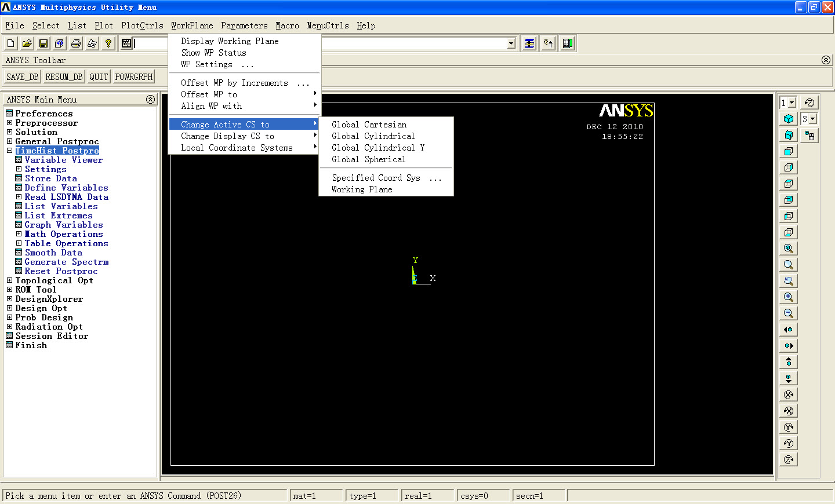Click the command prompt keyboard icon
835x504 pixels.
(x=126, y=43)
